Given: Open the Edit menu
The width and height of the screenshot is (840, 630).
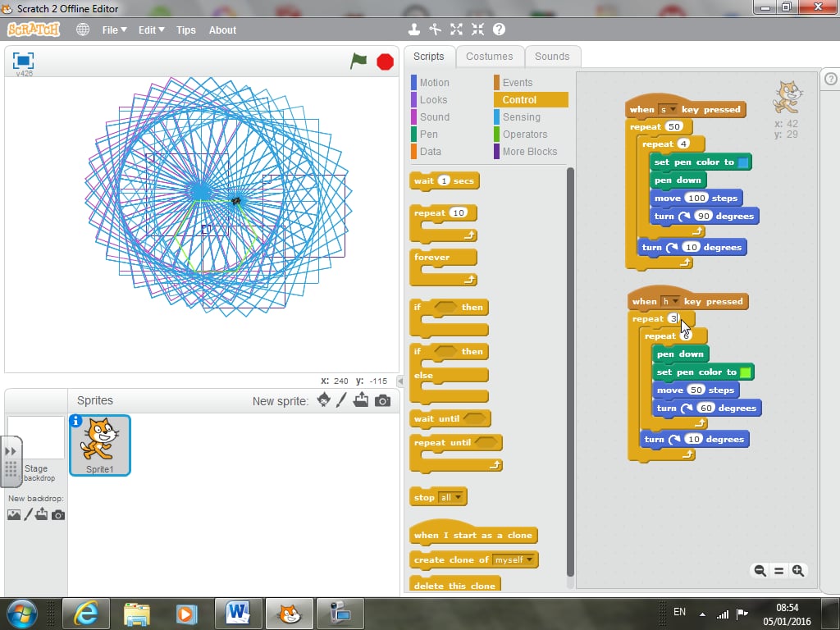Looking at the screenshot, I should pos(151,30).
